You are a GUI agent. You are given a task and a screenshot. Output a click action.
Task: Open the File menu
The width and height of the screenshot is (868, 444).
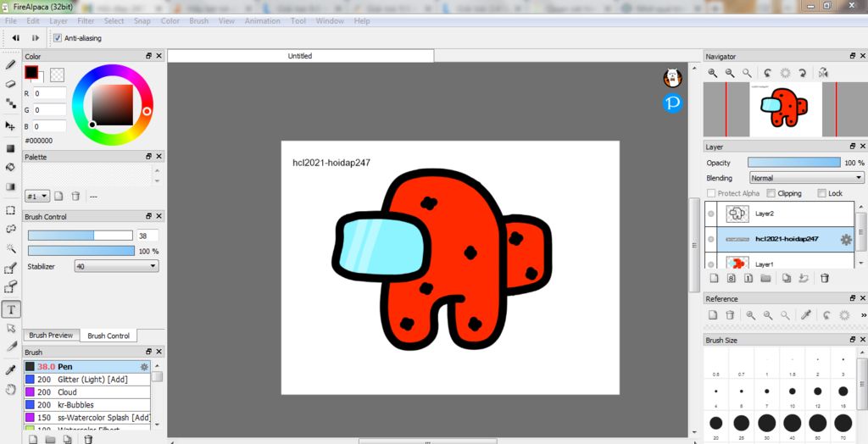[10, 21]
